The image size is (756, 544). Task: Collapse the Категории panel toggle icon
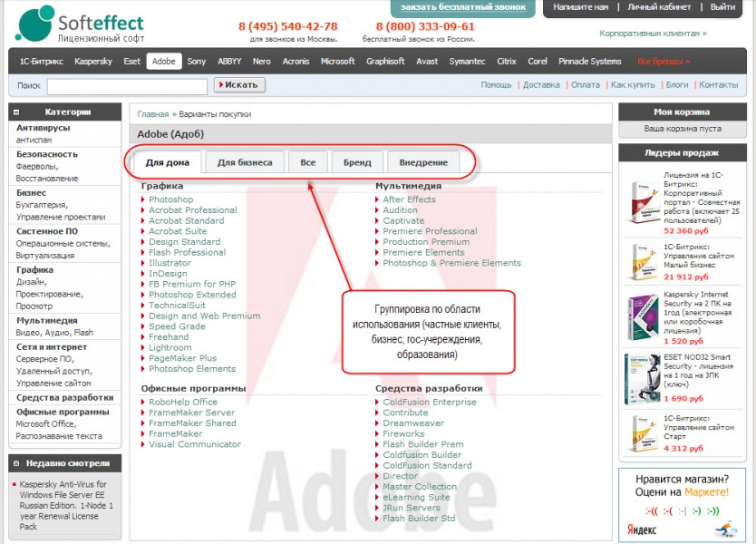[16, 112]
